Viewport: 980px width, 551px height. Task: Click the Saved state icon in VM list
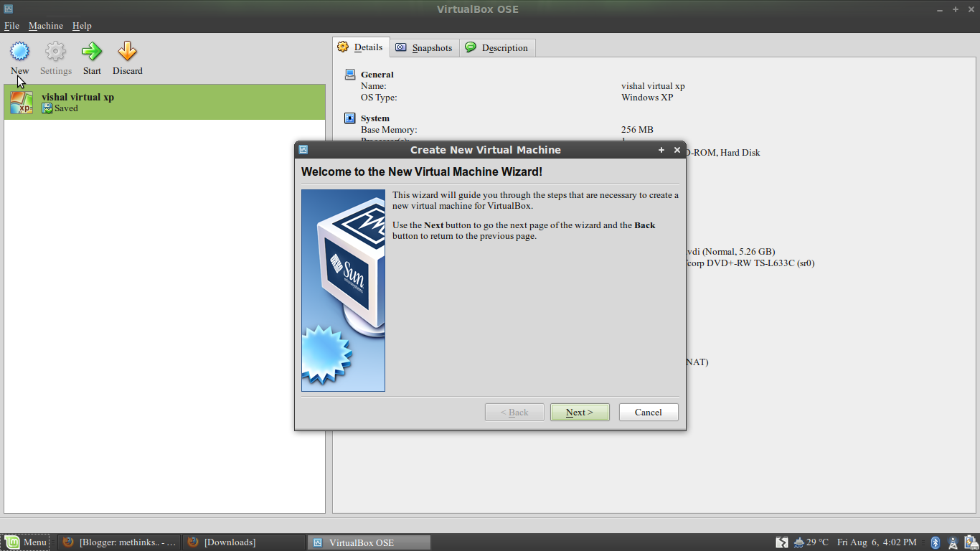pyautogui.click(x=47, y=108)
